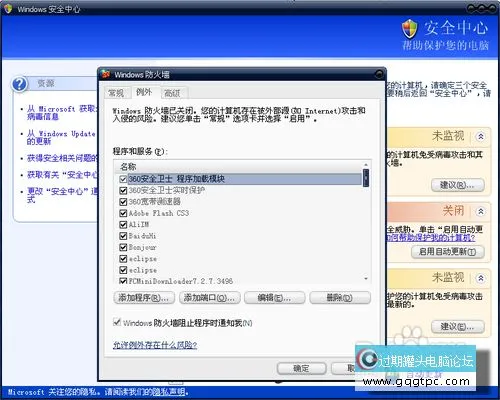Uncheck 360安全卫士 程序加载模块 checkbox
Viewport: 500px width, 400px height.
click(123, 179)
